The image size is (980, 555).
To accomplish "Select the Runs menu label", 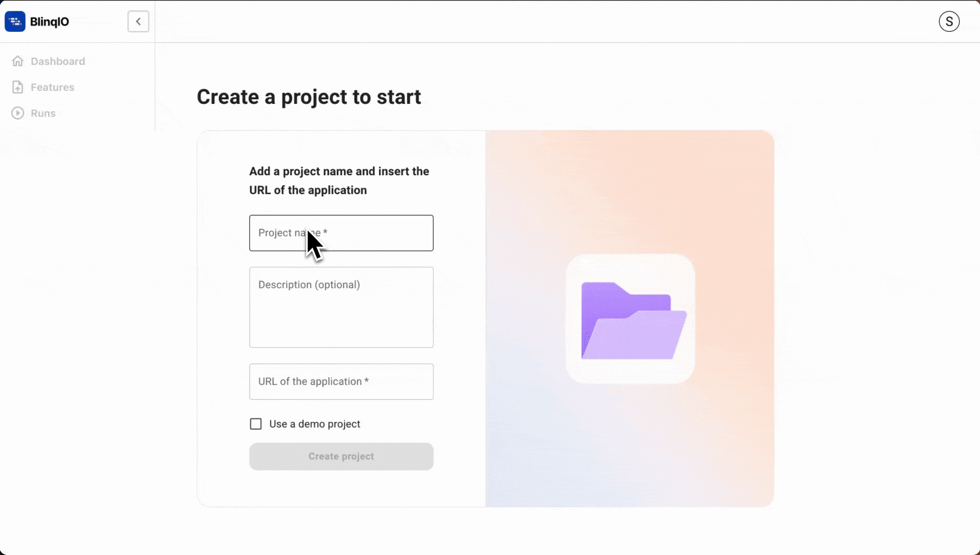I will click(x=43, y=113).
